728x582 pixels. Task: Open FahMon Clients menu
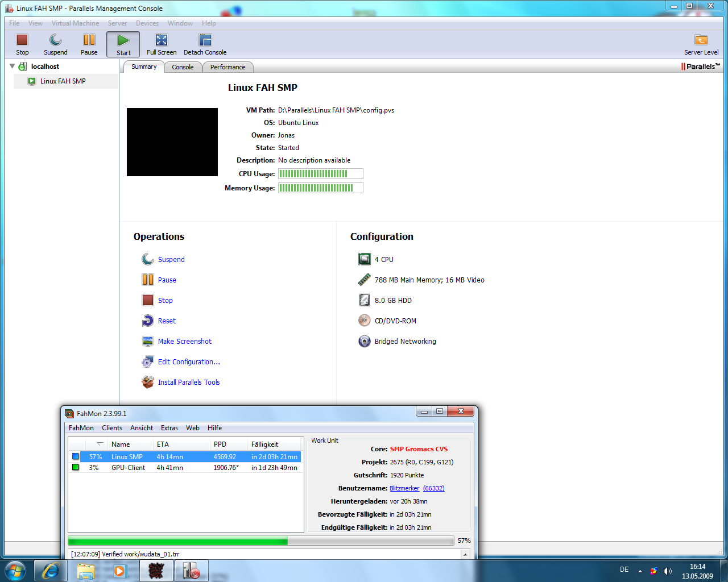pyautogui.click(x=112, y=428)
